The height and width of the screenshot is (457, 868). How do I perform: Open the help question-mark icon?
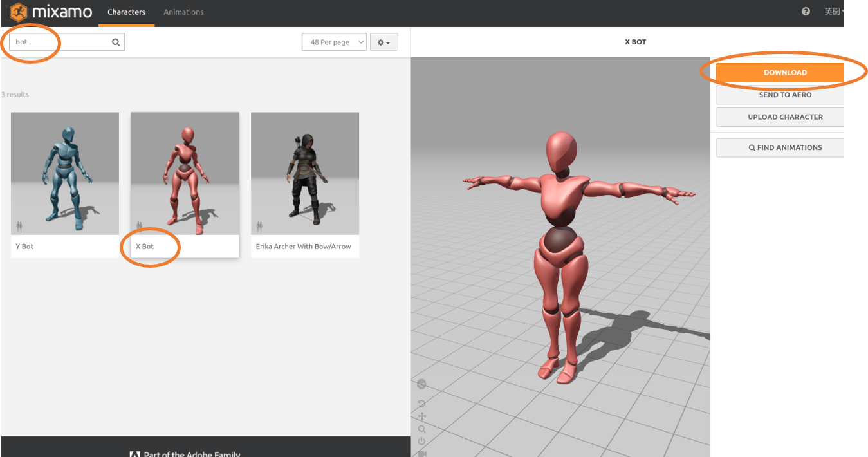pyautogui.click(x=806, y=12)
